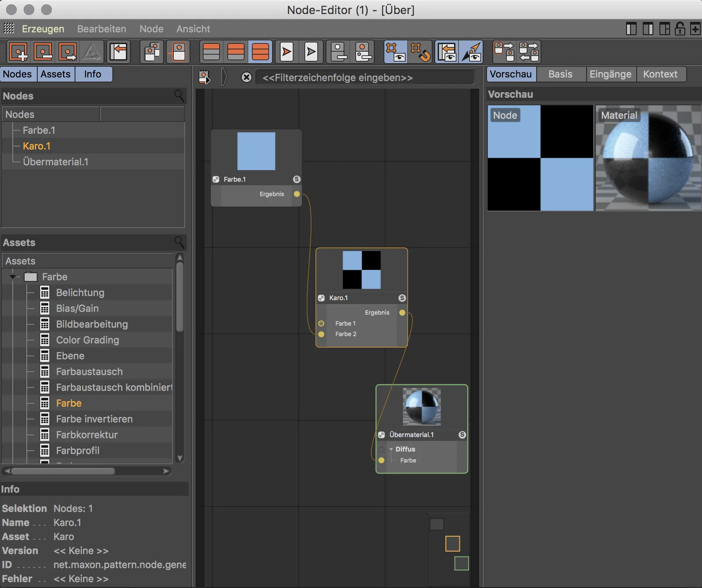This screenshot has height=588, width=702.
Task: Collapse the Farbe folder in Assets tree
Action: point(13,277)
